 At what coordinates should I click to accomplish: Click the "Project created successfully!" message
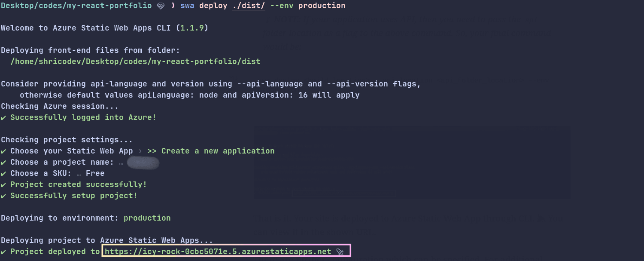pyautogui.click(x=79, y=184)
